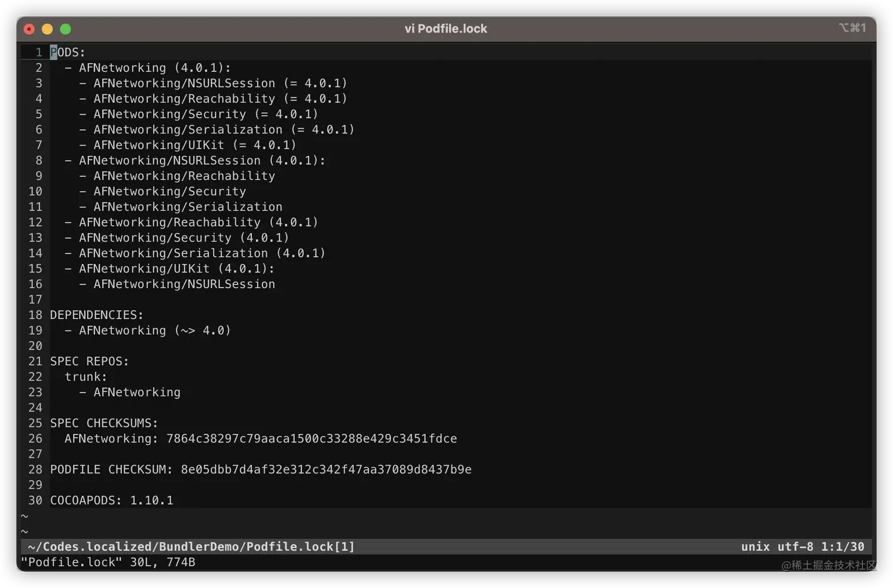Click 'unix' file format in status line
The image size is (893, 588).
point(755,547)
